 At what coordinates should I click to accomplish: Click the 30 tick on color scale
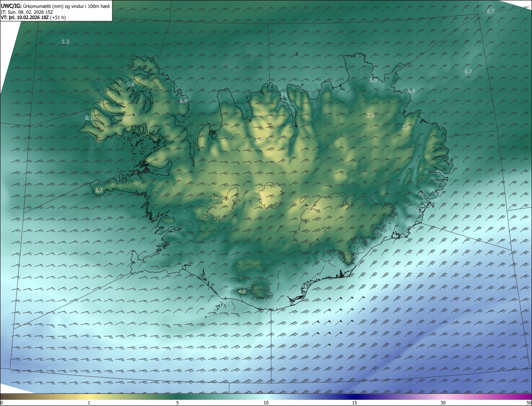coord(443,403)
